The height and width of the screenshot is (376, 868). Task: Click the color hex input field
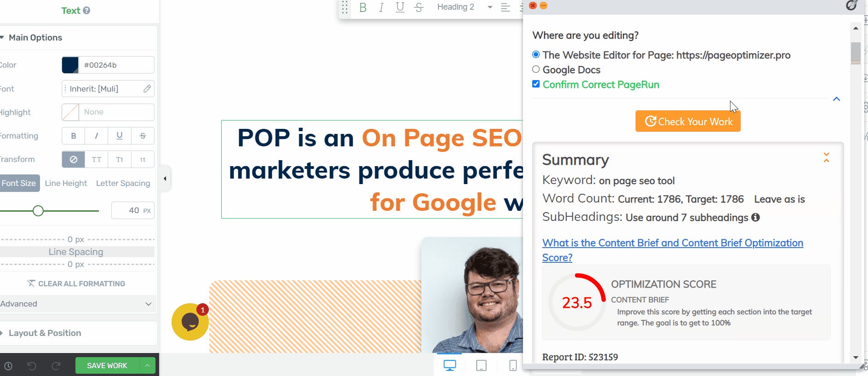[x=116, y=65]
